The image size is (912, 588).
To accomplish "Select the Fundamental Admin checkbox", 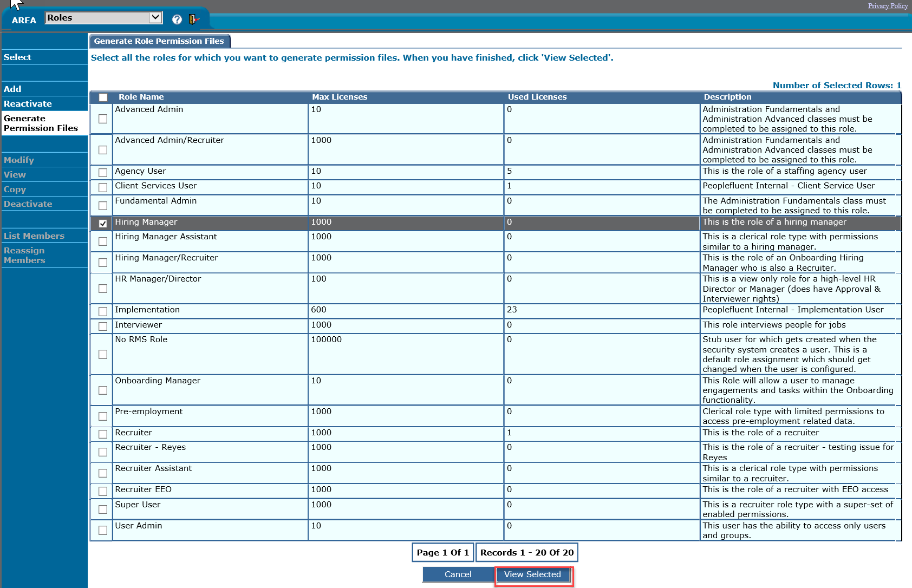I will pyautogui.click(x=103, y=206).
